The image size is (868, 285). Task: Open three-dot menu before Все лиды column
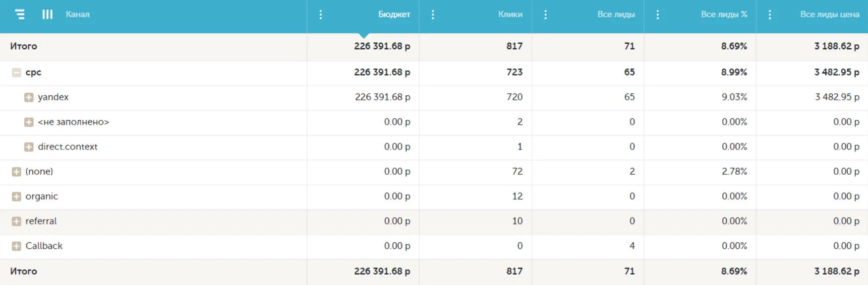[545, 14]
